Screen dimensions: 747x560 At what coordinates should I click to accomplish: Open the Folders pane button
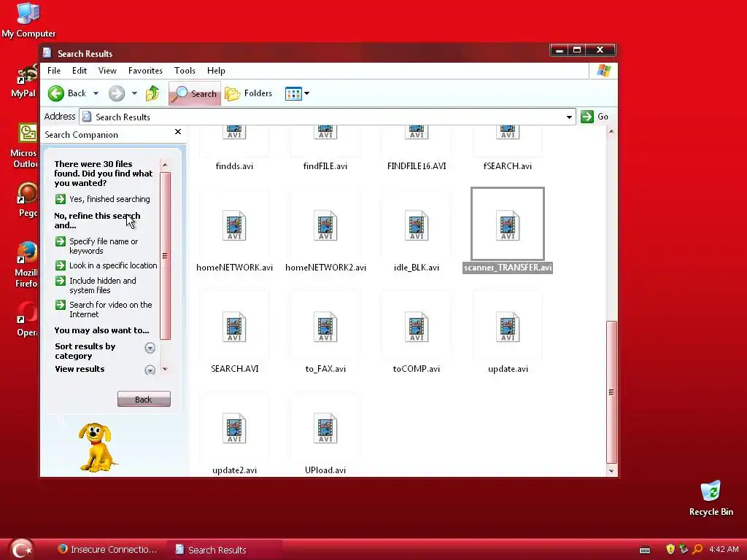tap(248, 93)
